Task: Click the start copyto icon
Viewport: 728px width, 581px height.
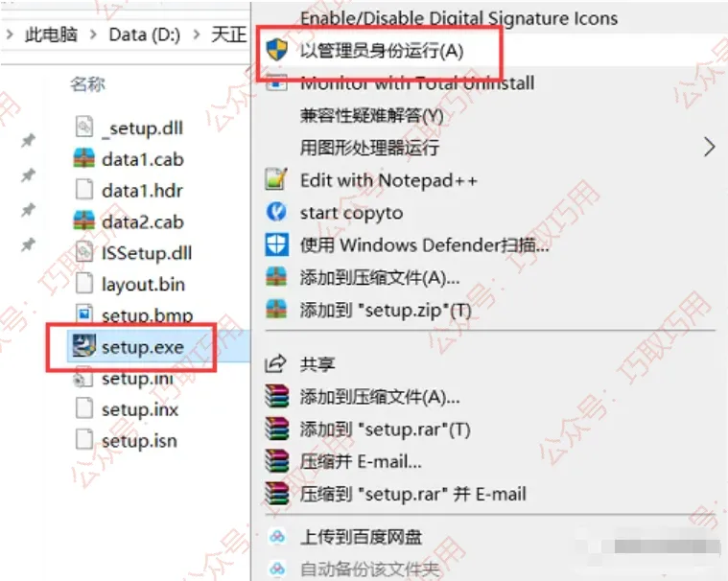Action: coord(276,212)
